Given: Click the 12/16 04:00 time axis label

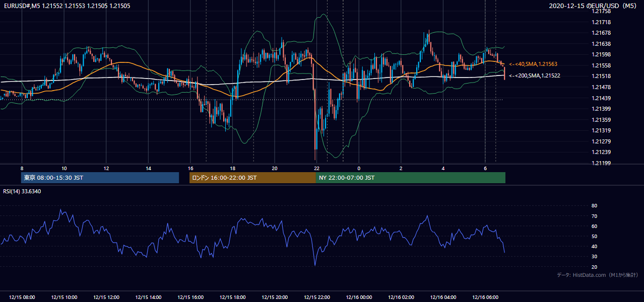Looking at the screenshot, I should [x=443, y=297].
